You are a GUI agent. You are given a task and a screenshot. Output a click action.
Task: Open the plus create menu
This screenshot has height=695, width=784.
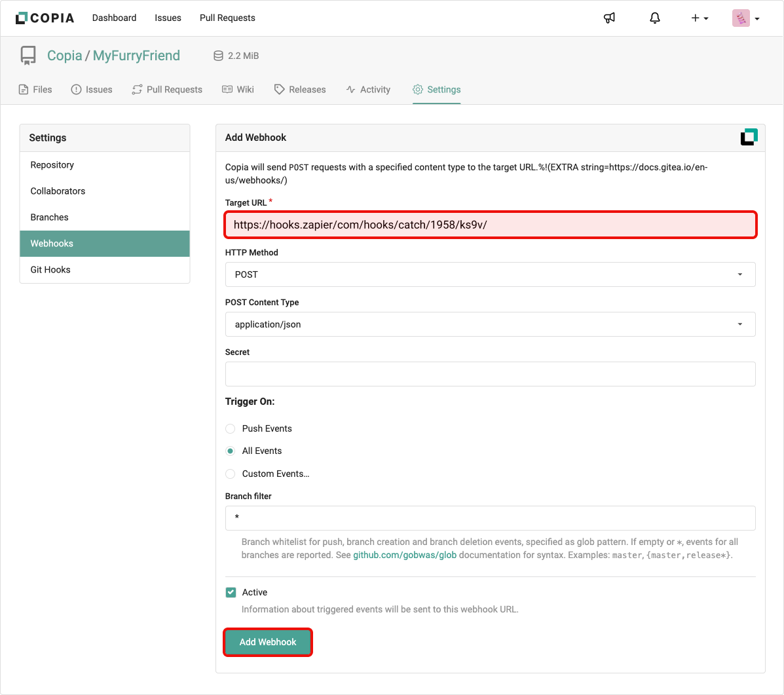[x=700, y=18]
